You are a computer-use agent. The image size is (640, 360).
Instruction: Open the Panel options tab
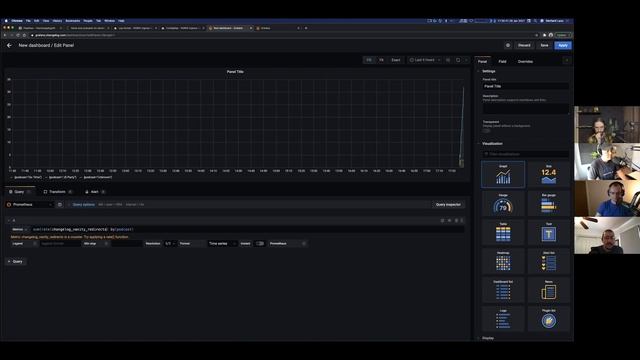coord(482,62)
